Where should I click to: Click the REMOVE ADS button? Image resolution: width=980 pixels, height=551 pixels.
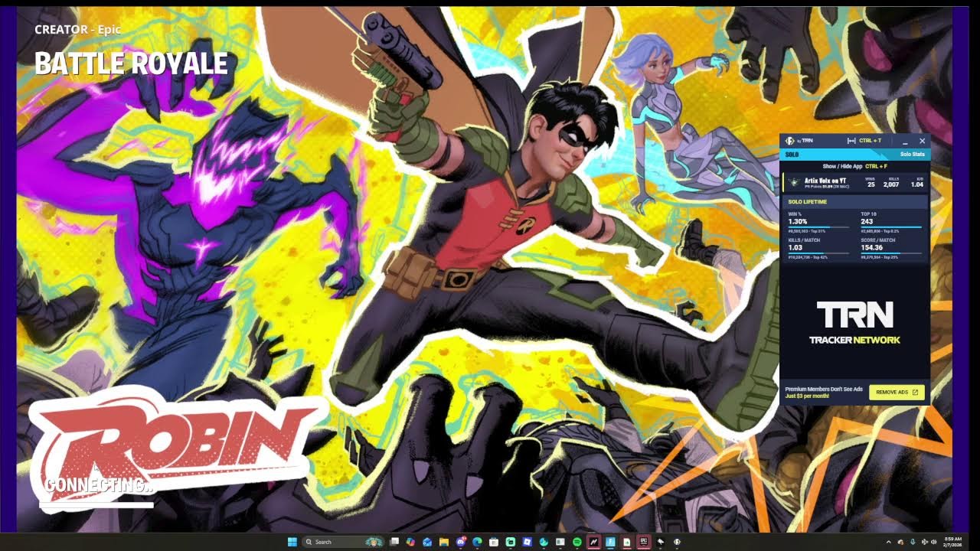(897, 392)
